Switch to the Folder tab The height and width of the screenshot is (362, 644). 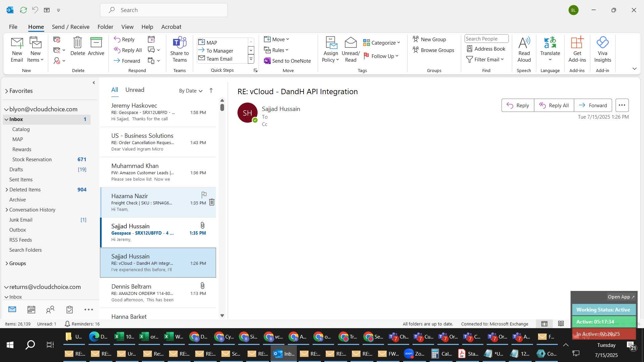(105, 27)
